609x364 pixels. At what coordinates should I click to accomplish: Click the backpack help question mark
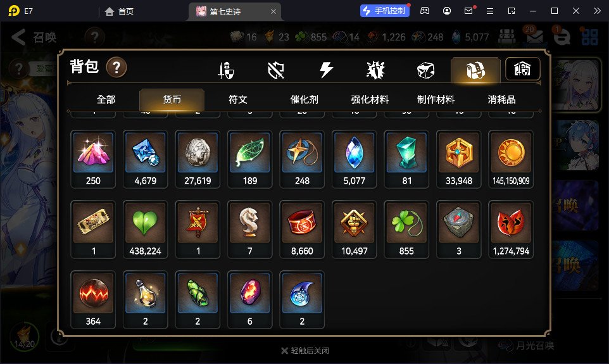point(116,68)
